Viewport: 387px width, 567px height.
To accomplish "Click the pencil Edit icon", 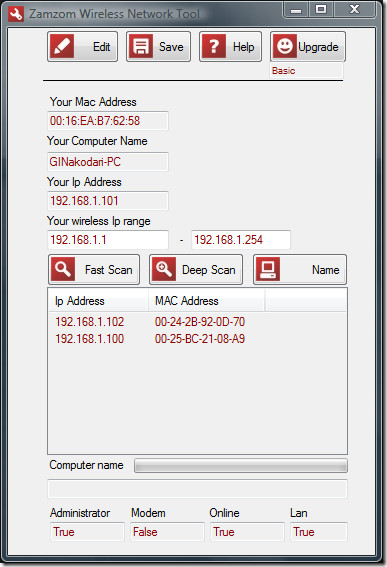I will tap(62, 46).
